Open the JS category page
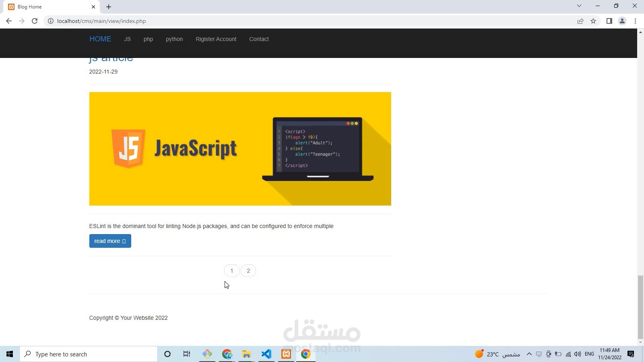This screenshot has width=644, height=362. tap(127, 39)
